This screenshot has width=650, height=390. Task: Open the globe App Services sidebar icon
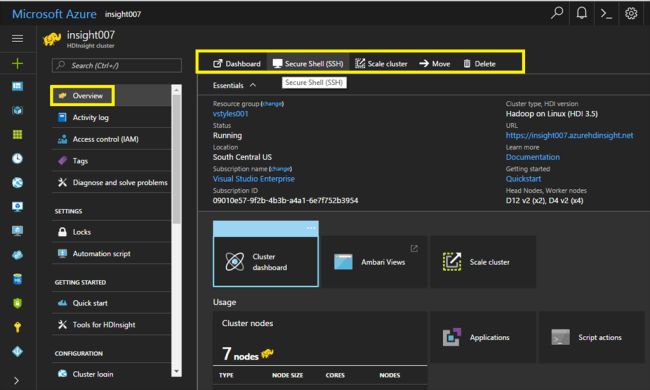(x=17, y=182)
